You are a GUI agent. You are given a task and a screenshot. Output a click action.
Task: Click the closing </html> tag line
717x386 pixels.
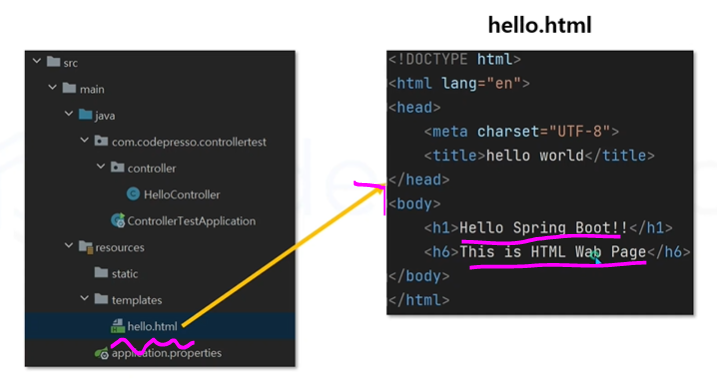419,300
